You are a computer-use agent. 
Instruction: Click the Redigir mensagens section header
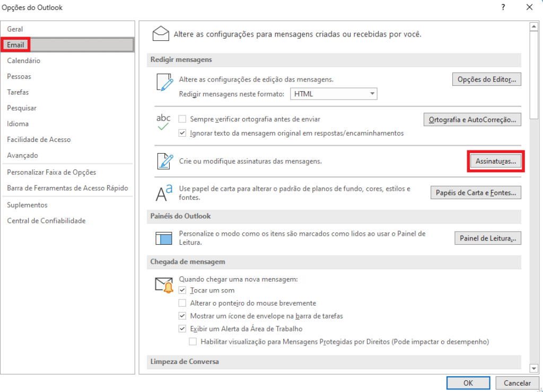tap(334, 60)
